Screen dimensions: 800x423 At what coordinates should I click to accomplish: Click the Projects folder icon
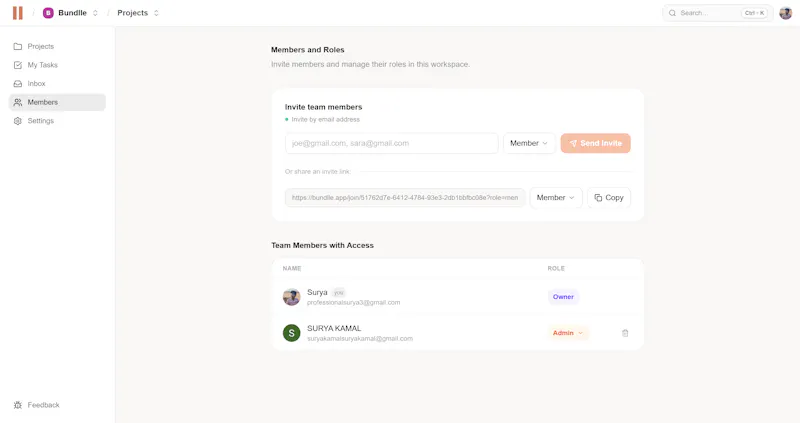18,46
